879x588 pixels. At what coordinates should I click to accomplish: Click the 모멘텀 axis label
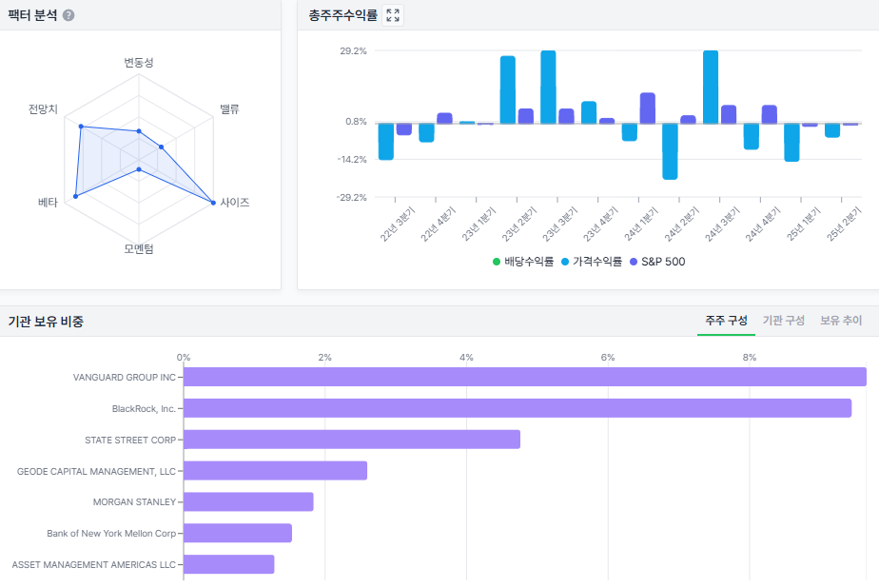139,249
